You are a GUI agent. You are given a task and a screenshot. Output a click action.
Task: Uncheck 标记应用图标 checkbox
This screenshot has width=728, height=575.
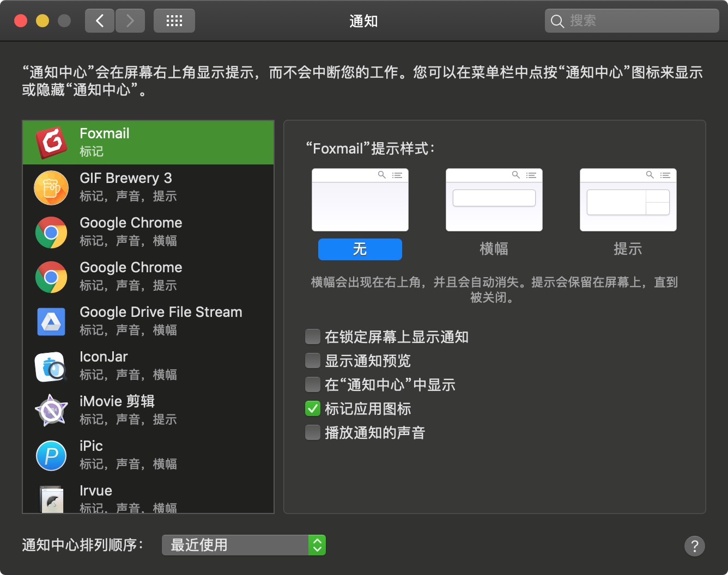(313, 409)
